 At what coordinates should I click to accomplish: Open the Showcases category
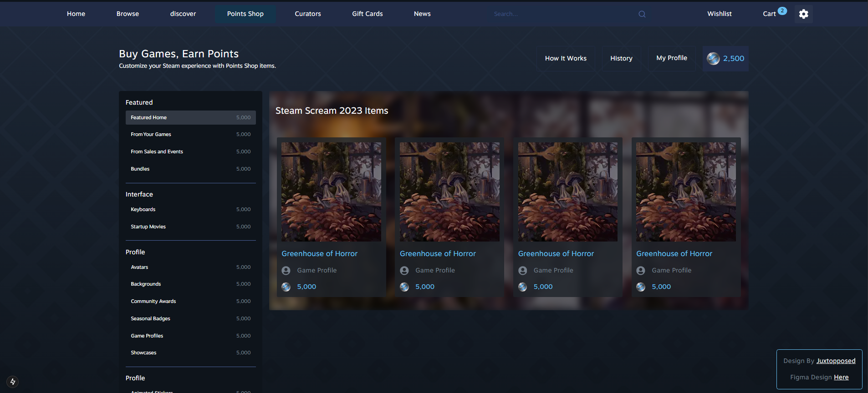coord(190,353)
